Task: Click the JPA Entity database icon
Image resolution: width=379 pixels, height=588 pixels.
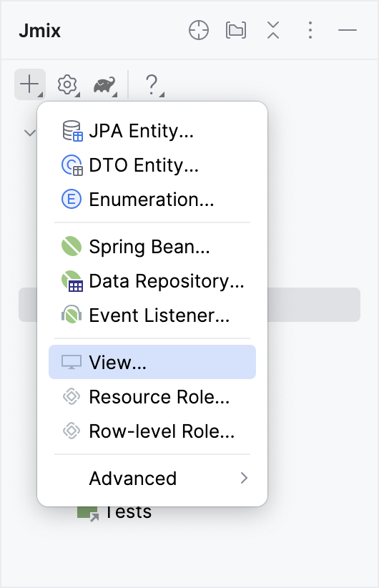Action: 72,131
